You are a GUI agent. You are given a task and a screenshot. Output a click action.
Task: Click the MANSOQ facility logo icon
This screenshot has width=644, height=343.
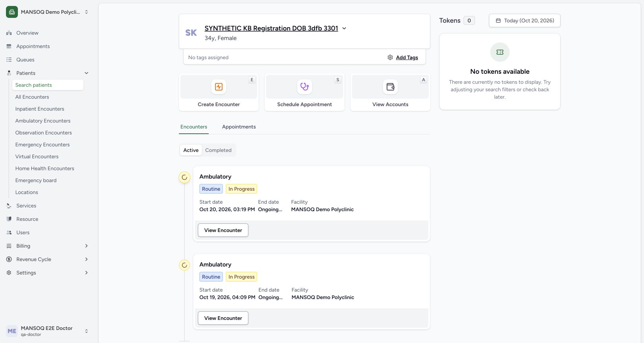tap(12, 12)
